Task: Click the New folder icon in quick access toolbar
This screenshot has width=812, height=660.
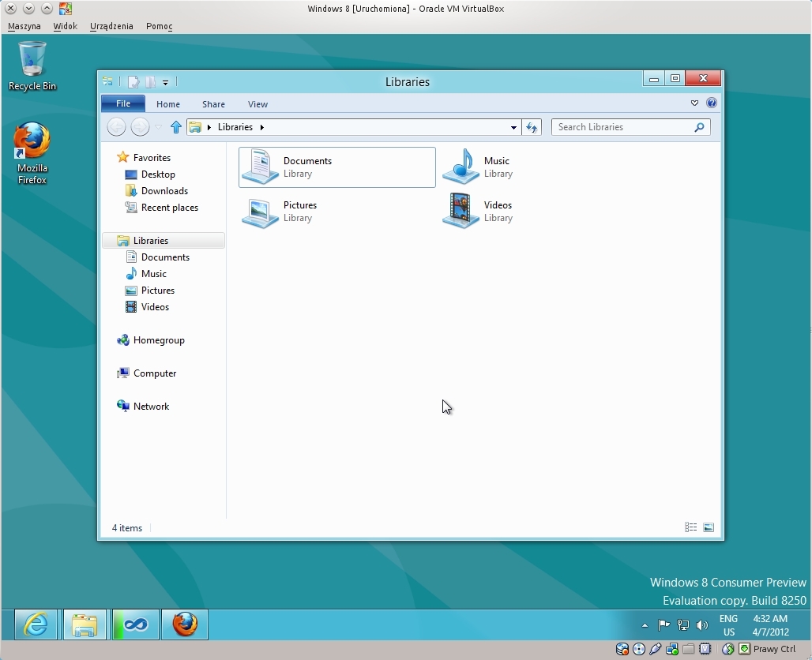Action: tap(150, 82)
